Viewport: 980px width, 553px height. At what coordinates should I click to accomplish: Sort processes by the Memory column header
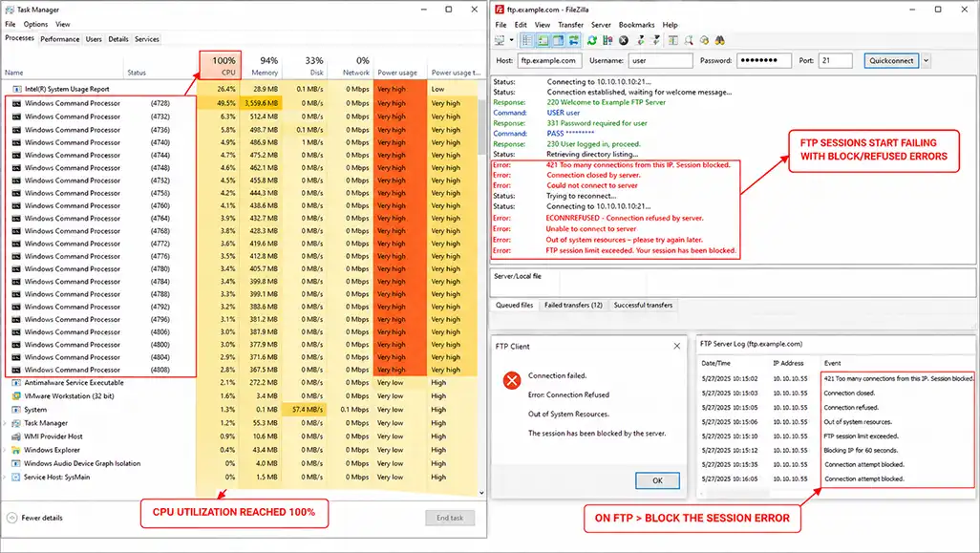(x=265, y=66)
